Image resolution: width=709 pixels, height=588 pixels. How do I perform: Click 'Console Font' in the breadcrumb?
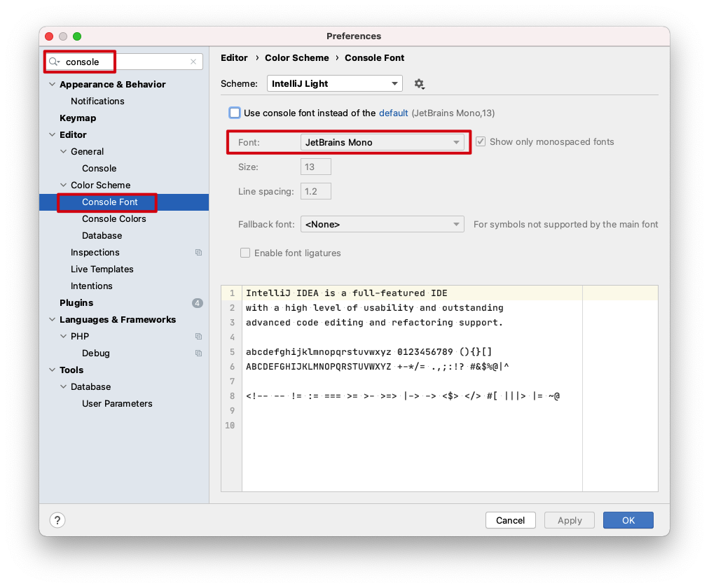coord(374,58)
